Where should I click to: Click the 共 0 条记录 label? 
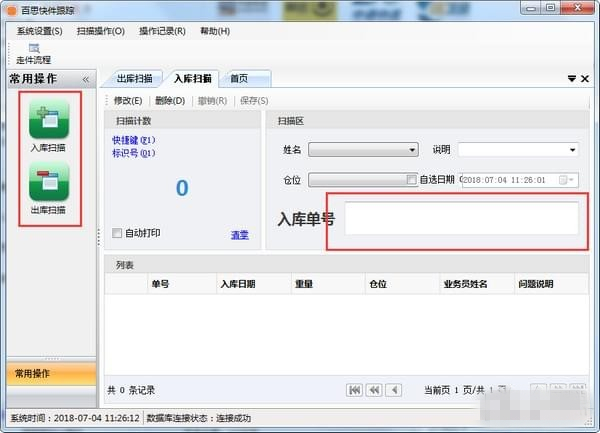[131, 390]
